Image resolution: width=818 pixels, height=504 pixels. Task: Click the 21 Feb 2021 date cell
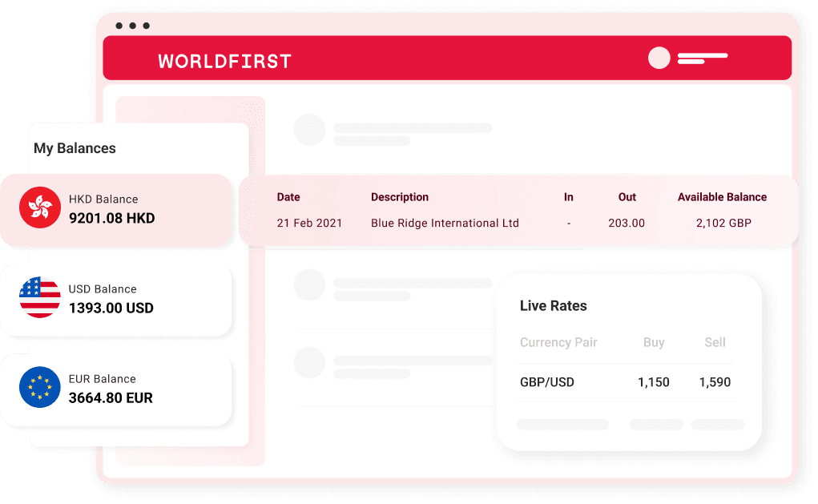(x=309, y=224)
